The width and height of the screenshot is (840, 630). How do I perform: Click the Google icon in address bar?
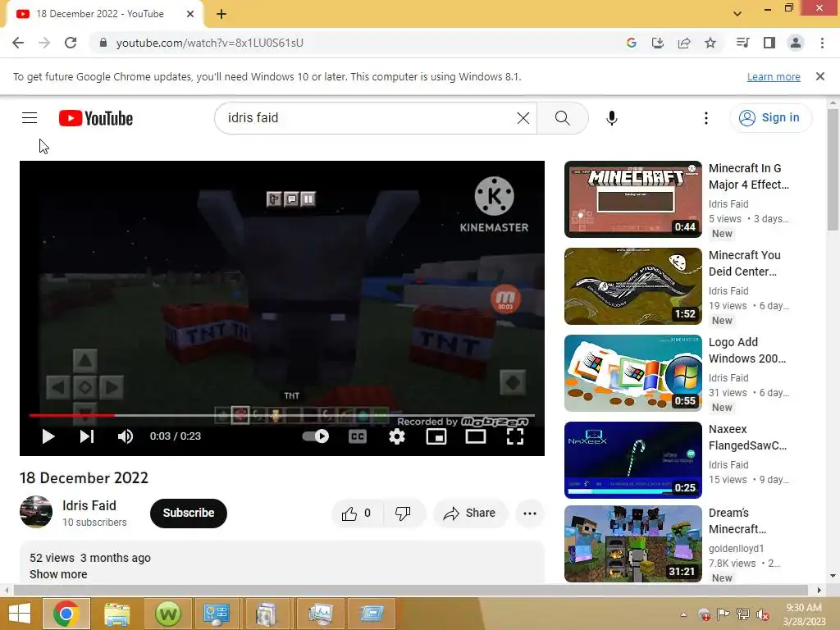tap(632, 43)
